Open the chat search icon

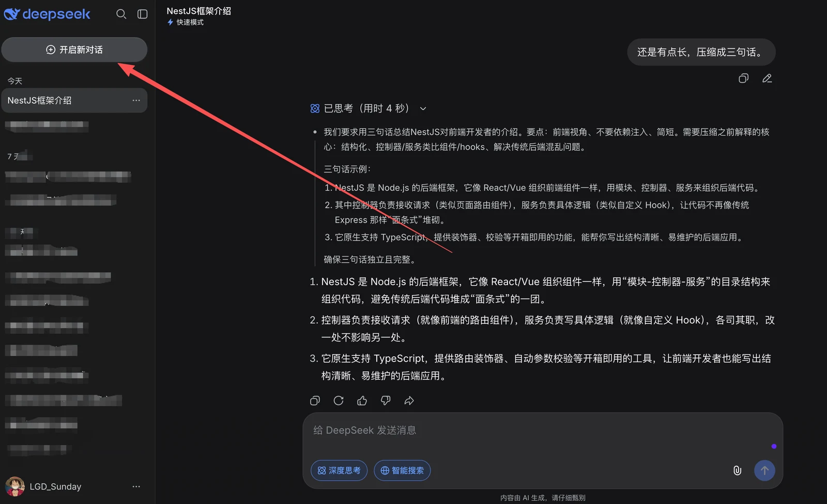121,14
